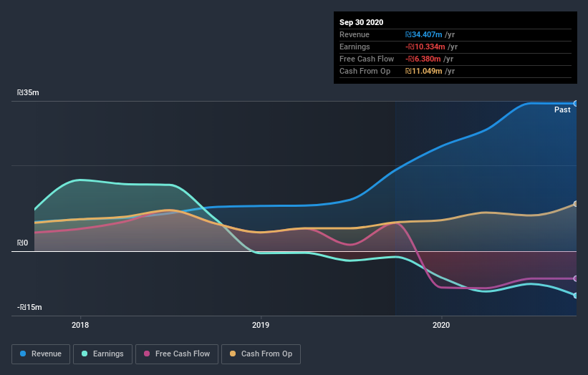Click the pink Free Cash Flow endpoint marker
The width and height of the screenshot is (588, 375).
pyautogui.click(x=576, y=278)
